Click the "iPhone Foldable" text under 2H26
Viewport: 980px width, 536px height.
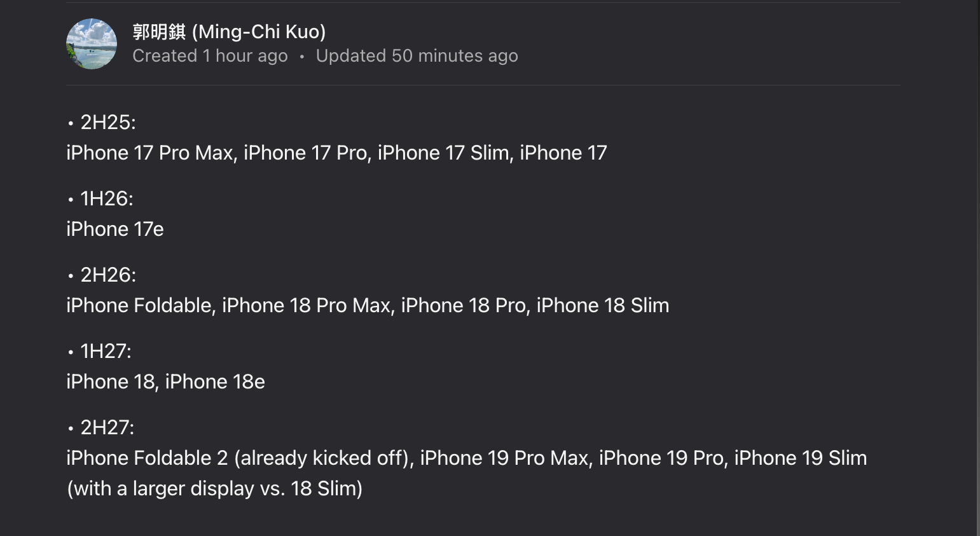coord(140,305)
